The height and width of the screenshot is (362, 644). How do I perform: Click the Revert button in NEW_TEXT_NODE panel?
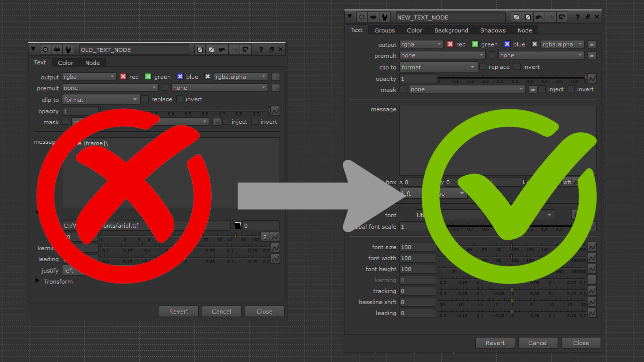coord(495,343)
